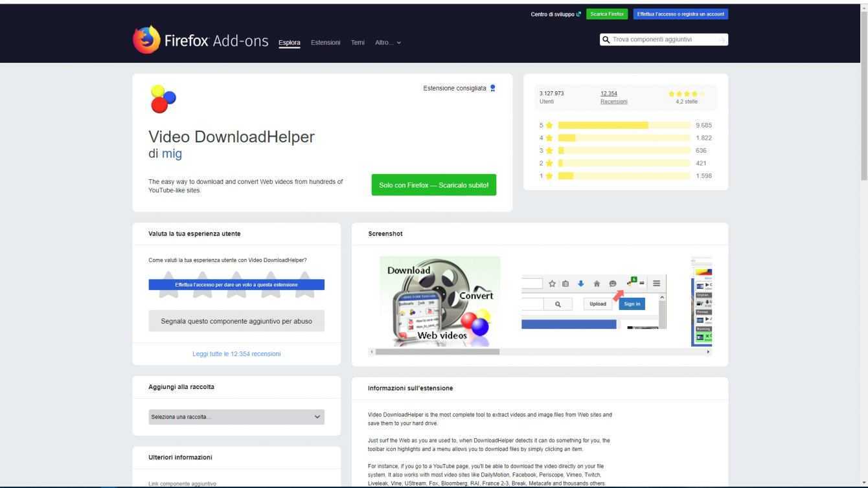Click the Firefox Add-ons logo
Viewport: 868px width, 488px height.
point(200,41)
